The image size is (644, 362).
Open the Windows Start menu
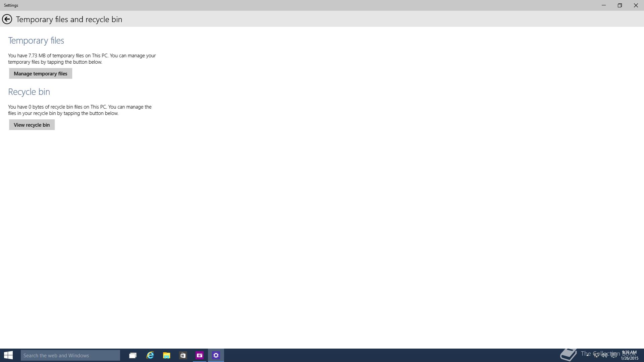[x=8, y=355]
